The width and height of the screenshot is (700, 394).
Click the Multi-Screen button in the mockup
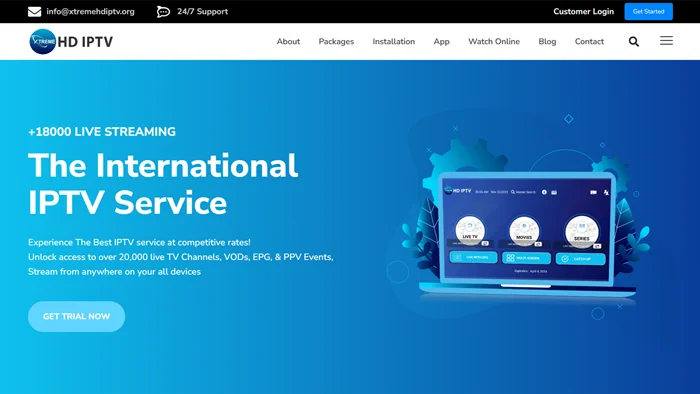[526, 258]
